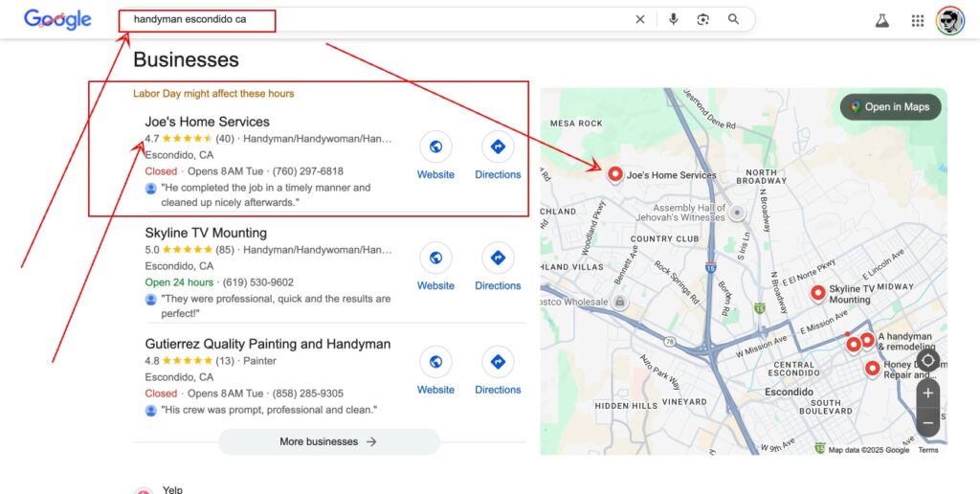Get directions to Gutierrez Quality Painting
The image size is (980, 494).
tap(498, 370)
